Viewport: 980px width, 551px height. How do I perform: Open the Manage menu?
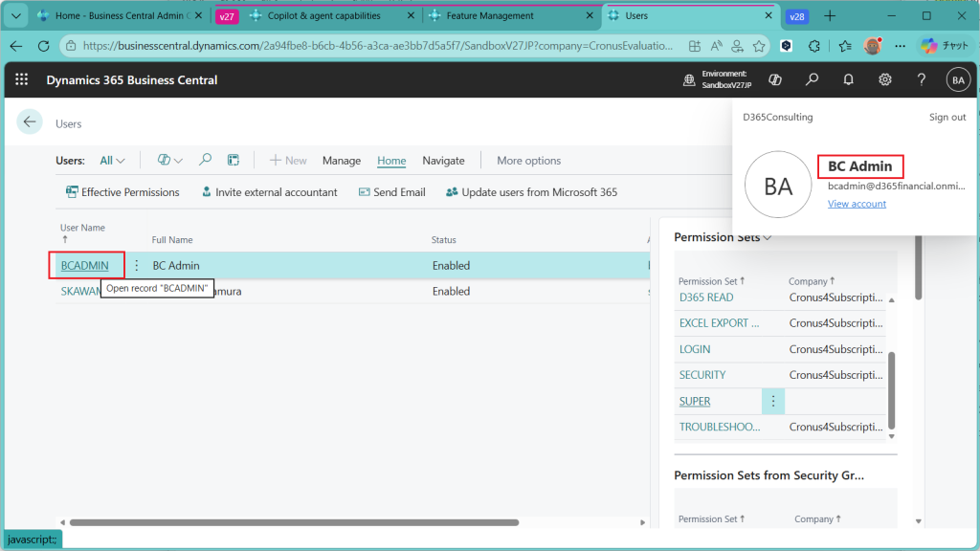(341, 161)
